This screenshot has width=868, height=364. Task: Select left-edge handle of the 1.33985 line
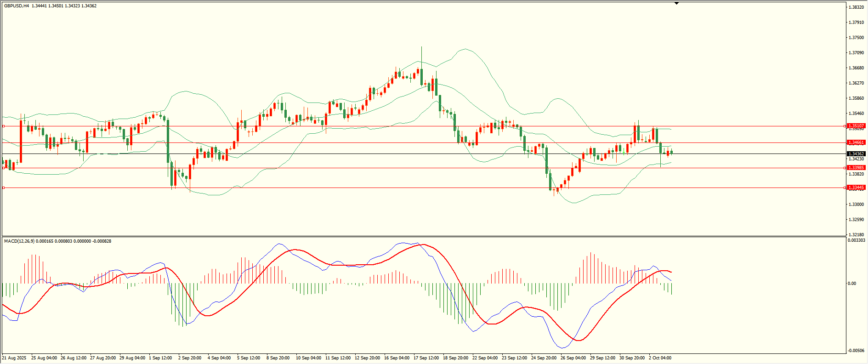(4, 168)
